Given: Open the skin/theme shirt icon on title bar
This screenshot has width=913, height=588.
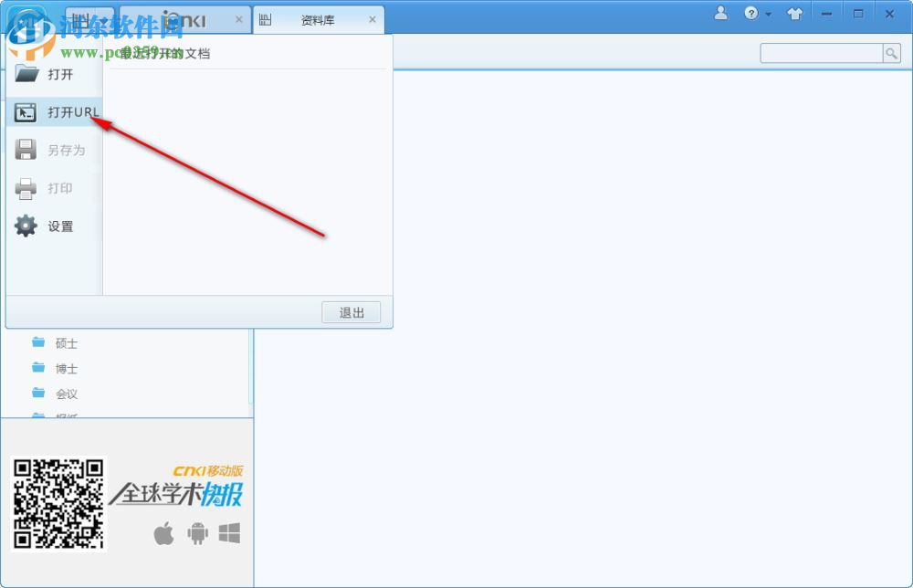Looking at the screenshot, I should [794, 13].
